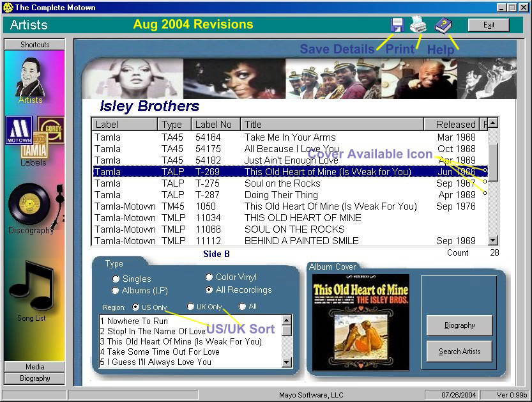Select the row 'All Because I Love You'
The image size is (532, 402).
(x=290, y=149)
